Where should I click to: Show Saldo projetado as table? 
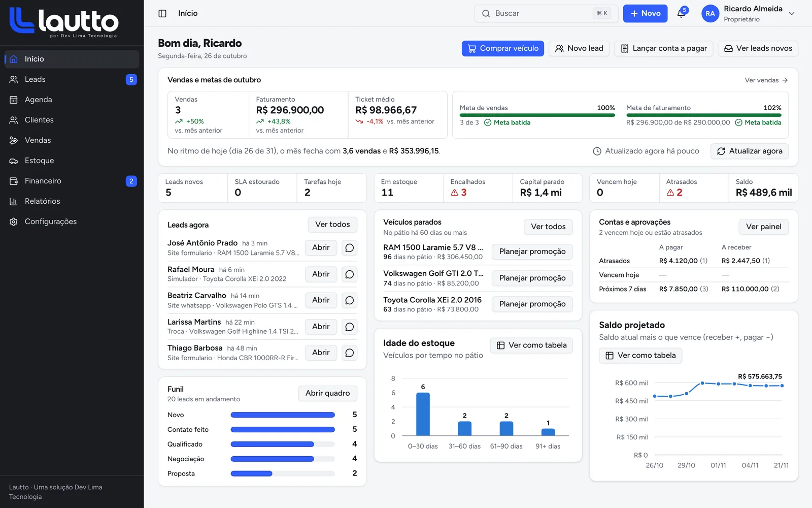point(640,356)
